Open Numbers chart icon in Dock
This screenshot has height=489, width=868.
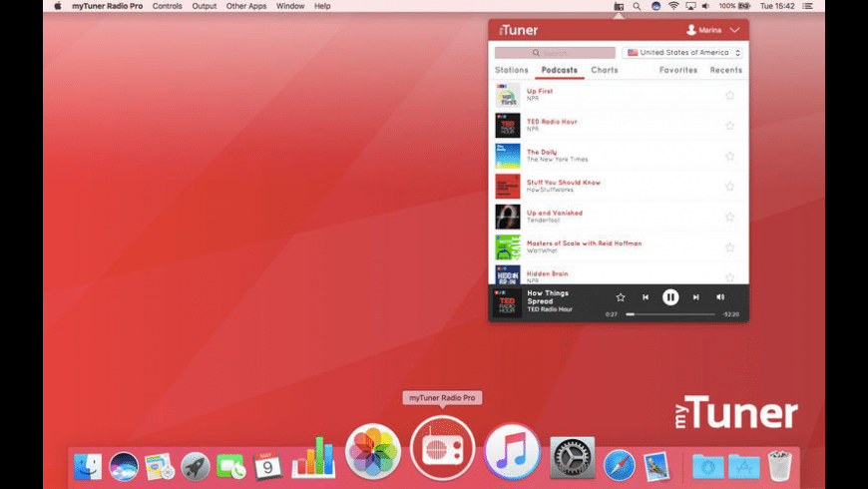coord(313,457)
